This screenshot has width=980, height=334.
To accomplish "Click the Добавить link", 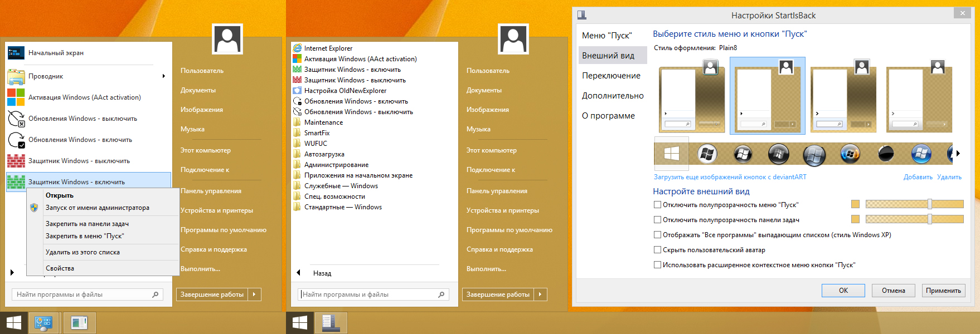I will pyautogui.click(x=918, y=177).
